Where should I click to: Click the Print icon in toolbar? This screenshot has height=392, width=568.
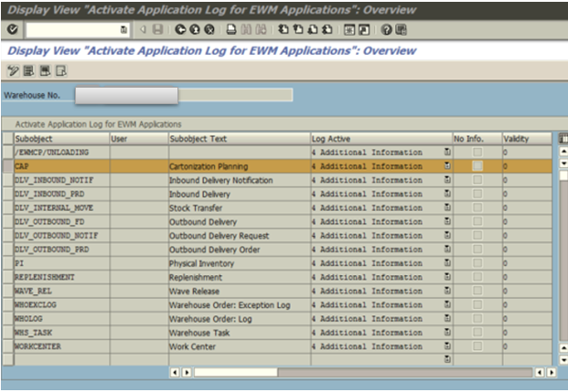tap(232, 30)
